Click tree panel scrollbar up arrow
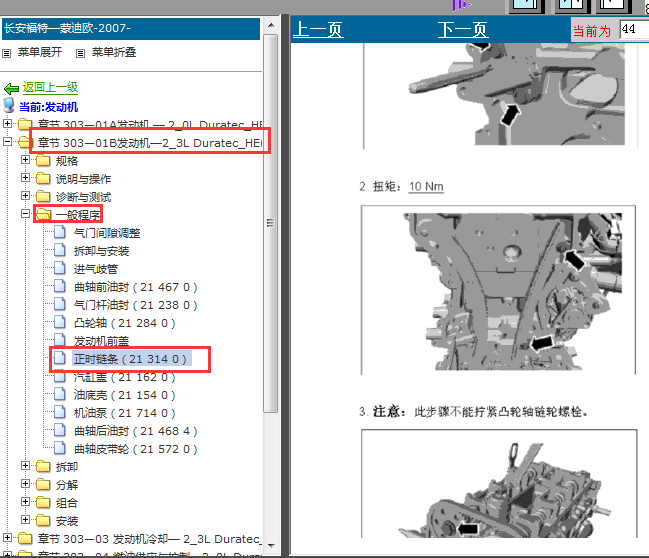 [x=271, y=25]
